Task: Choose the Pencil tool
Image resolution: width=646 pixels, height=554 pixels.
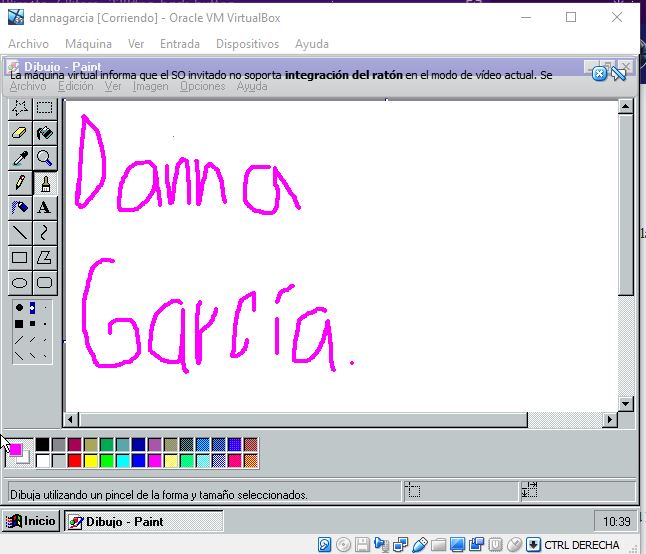Action: [x=19, y=183]
